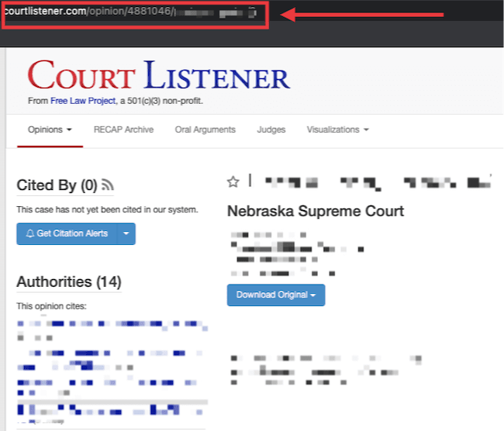Select the Judges tab
The height and width of the screenshot is (431, 504).
point(271,129)
